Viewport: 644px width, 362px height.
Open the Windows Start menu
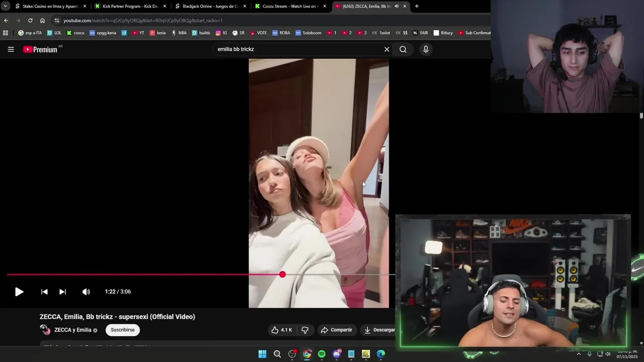[262, 354]
